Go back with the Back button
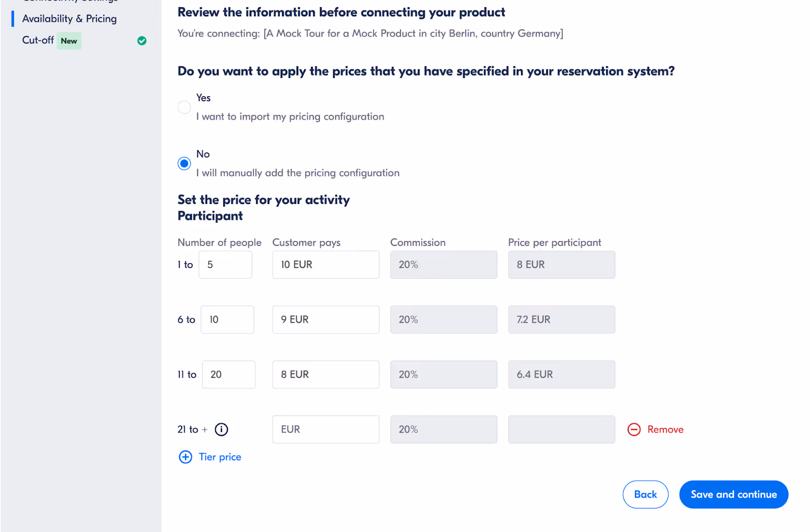This screenshot has height=532, width=810. pos(645,495)
